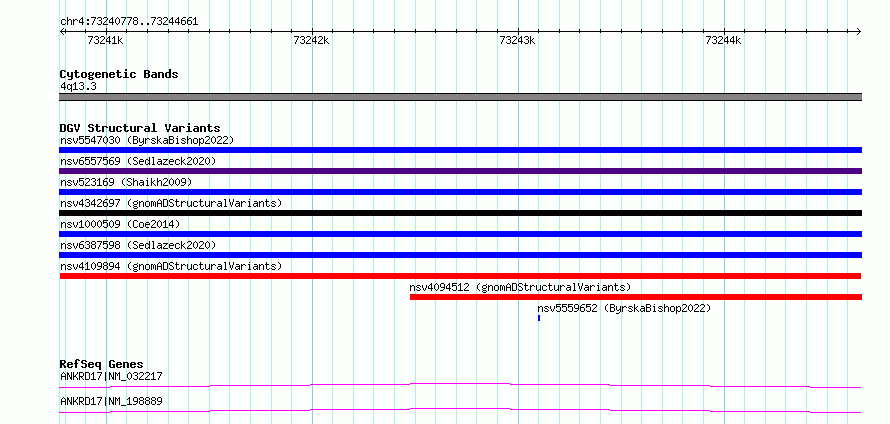The width and height of the screenshot is (890, 424).
Task: Open the ANKRD17|NM_032217 gene label
Action: click(x=111, y=376)
